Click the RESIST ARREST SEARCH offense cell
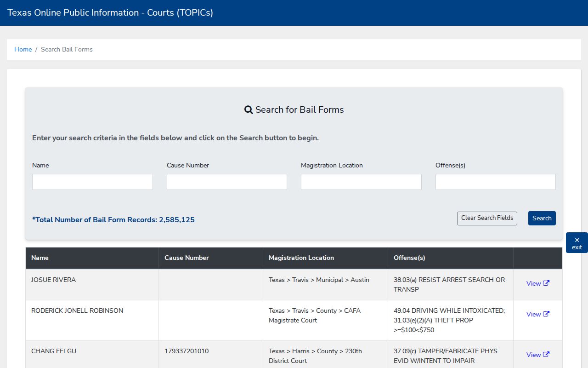The image size is (588, 368). tap(451, 285)
